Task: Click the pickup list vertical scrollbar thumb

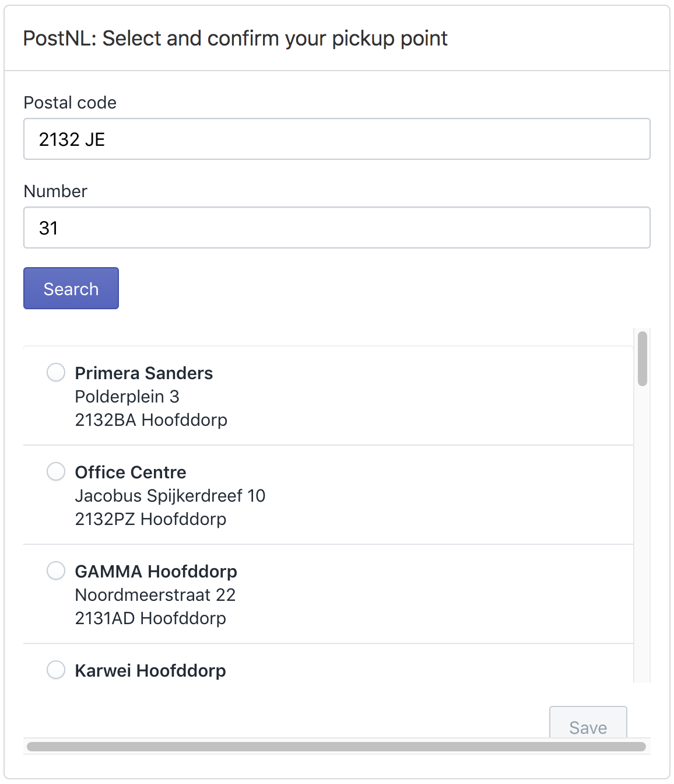Action: tap(643, 359)
